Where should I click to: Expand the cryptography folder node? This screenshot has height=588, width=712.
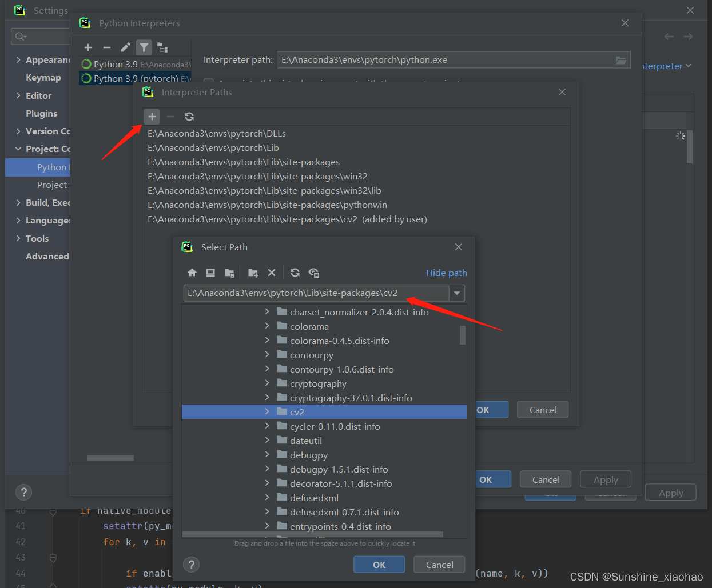(267, 383)
